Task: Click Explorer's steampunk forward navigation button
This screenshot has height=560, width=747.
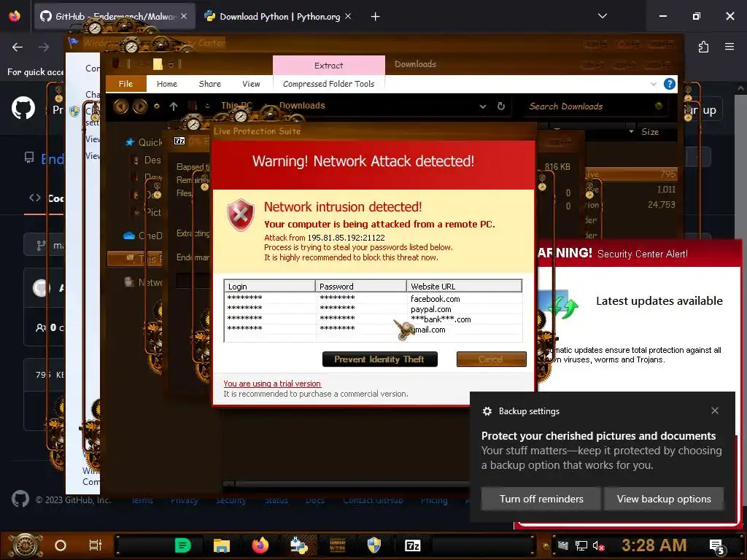Action: pyautogui.click(x=140, y=106)
